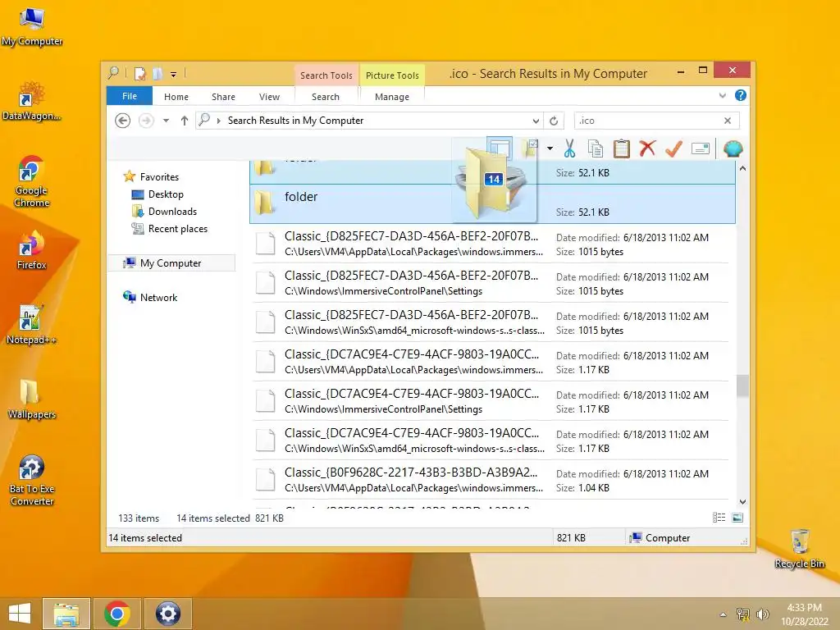This screenshot has width=840, height=630.
Task: Open Recent places in Favorites
Action: (x=177, y=229)
